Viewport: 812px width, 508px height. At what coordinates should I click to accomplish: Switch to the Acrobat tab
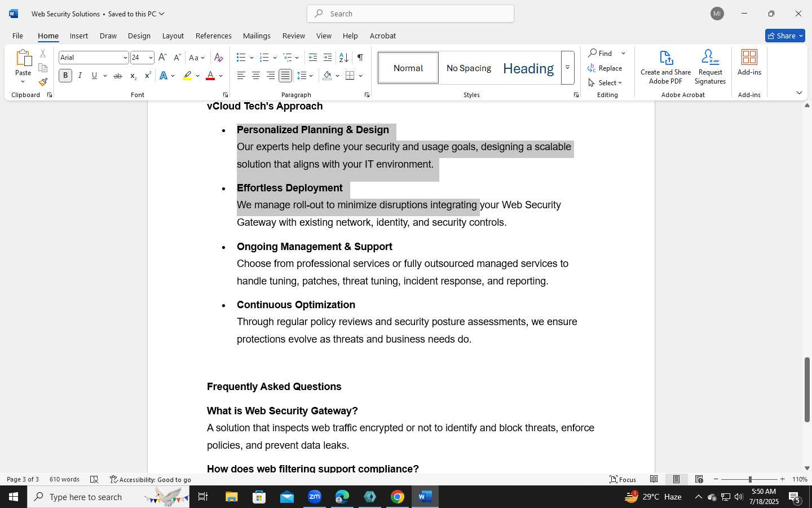(383, 36)
